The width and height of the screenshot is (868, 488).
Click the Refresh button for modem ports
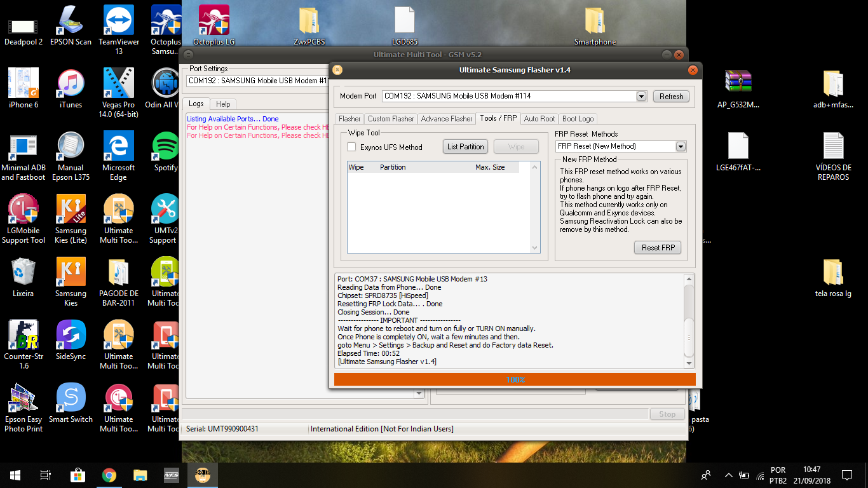(x=671, y=97)
